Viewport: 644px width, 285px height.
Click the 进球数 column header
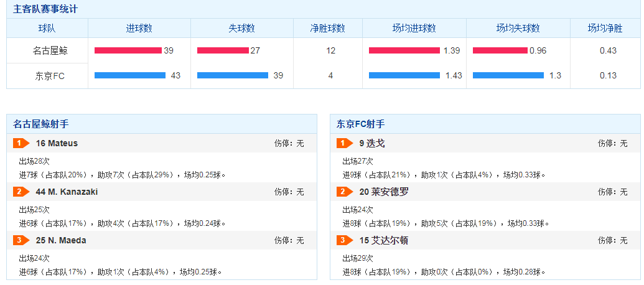139,29
